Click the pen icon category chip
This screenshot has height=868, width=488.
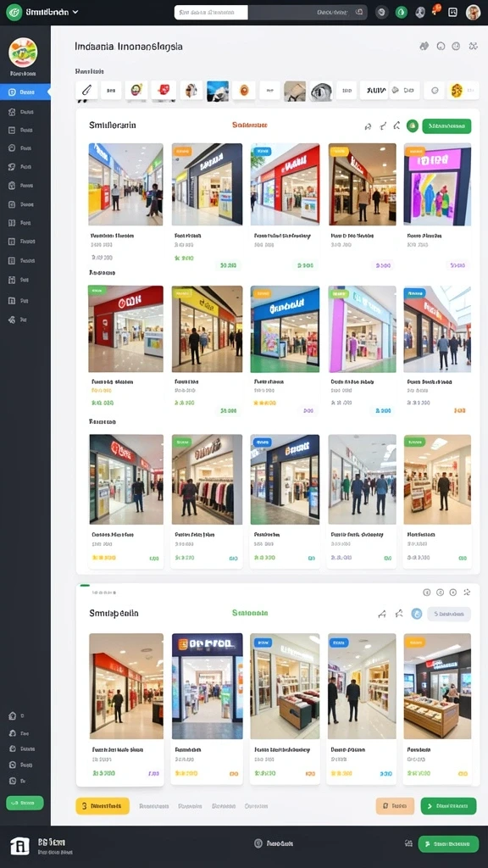pos(86,90)
